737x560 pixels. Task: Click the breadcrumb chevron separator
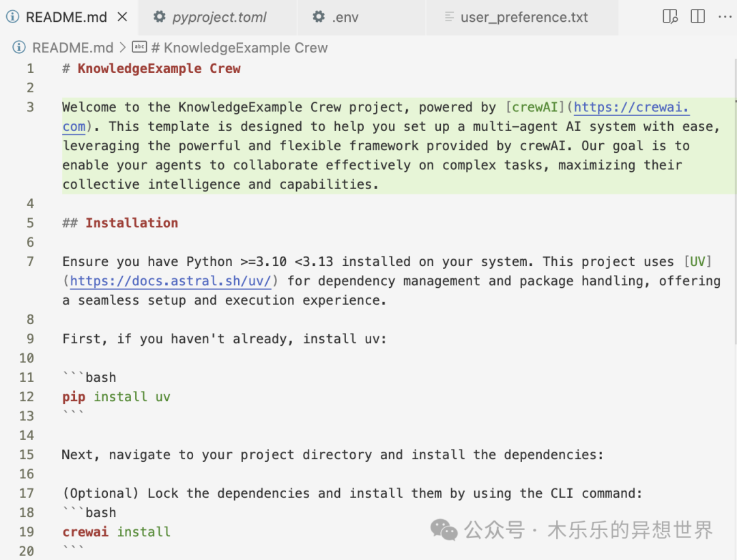click(x=123, y=48)
